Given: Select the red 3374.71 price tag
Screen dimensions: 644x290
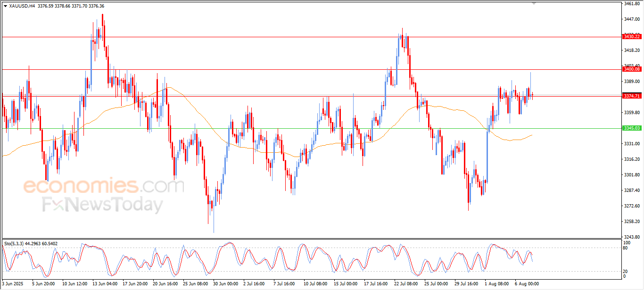Looking at the screenshot, I should point(632,96).
